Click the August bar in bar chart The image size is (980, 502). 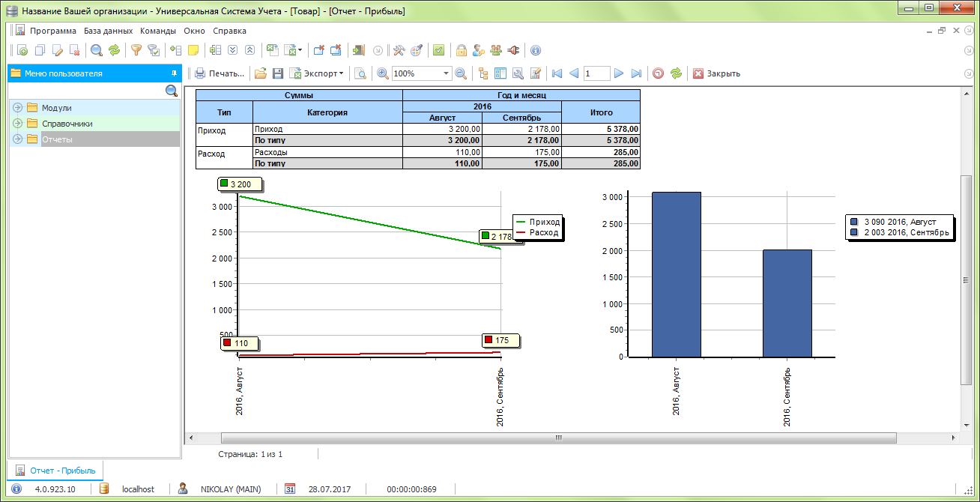677,274
